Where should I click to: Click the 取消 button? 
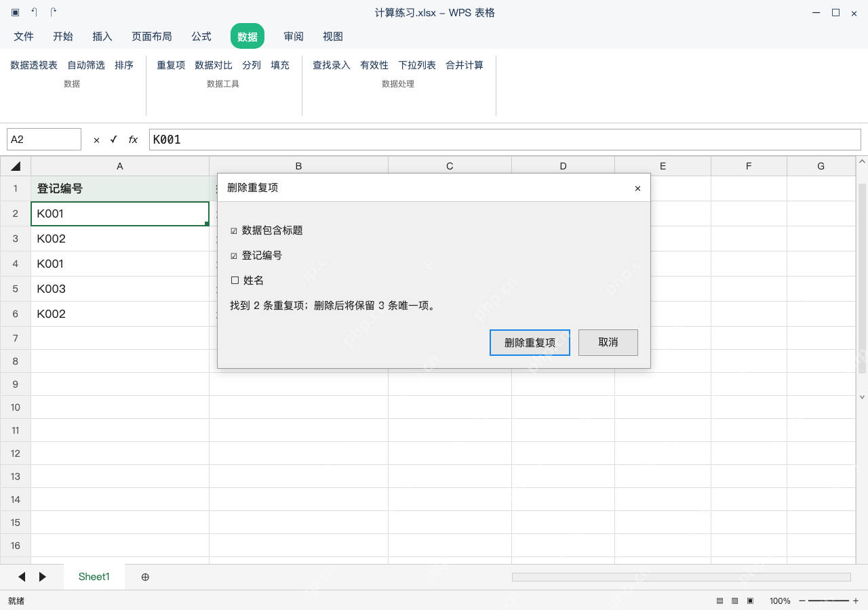point(608,342)
